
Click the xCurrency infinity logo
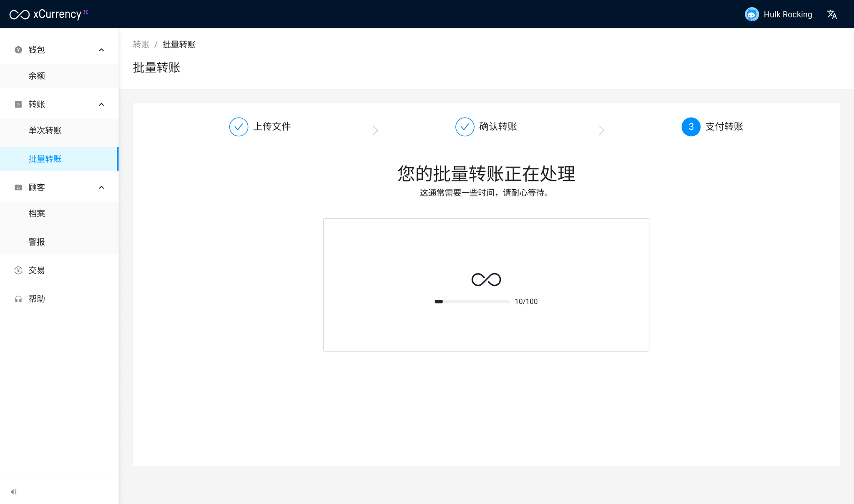20,15
